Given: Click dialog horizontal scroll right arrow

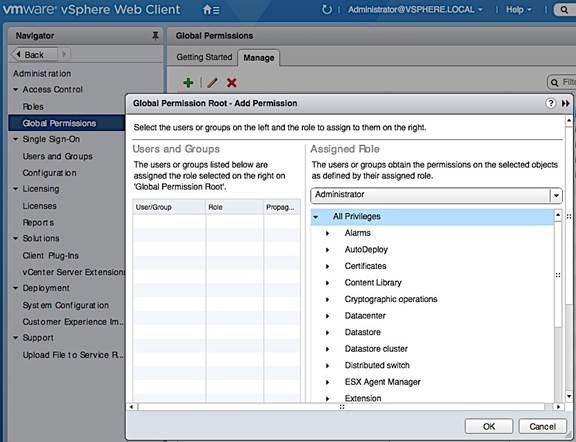Looking at the screenshot, I should pos(558,407).
